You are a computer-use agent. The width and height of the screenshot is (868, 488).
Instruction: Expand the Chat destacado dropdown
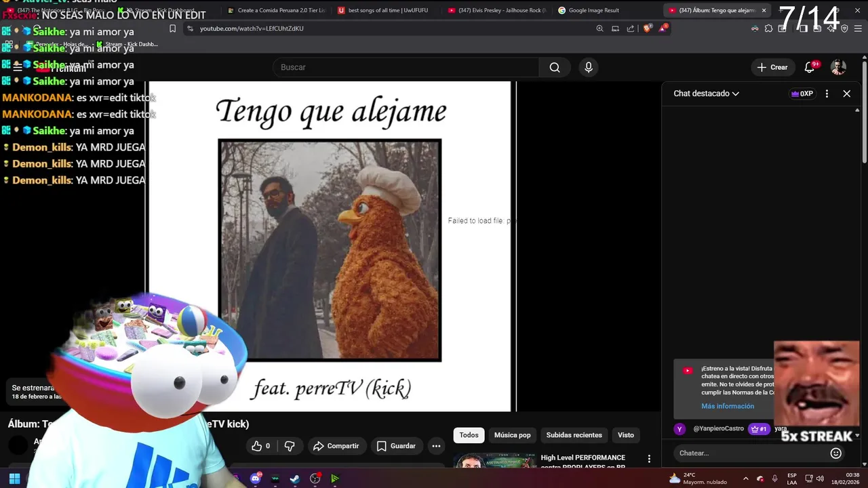point(706,94)
